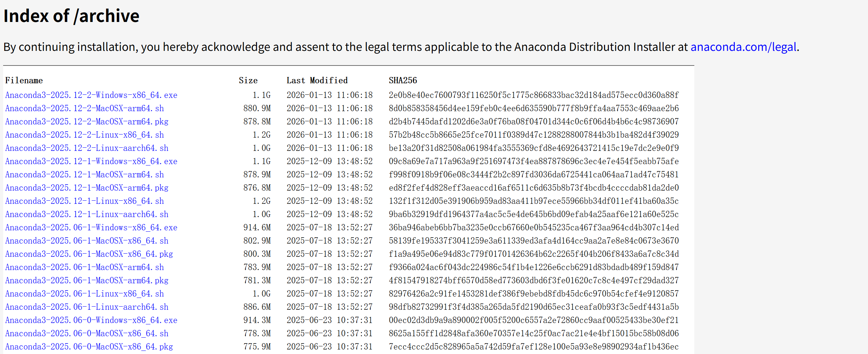This screenshot has width=868, height=354.
Task: Select the 778.3M size cell
Action: click(x=257, y=333)
